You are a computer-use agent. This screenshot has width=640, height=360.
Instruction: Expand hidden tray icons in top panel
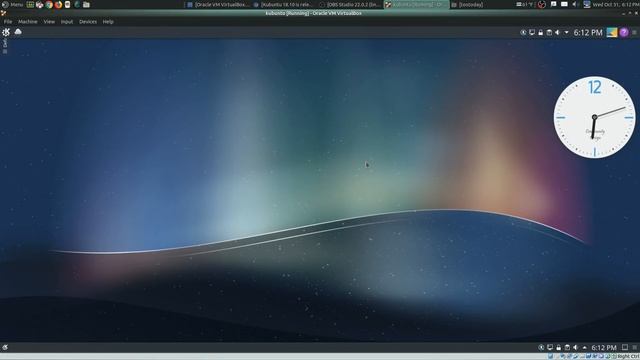[566, 32]
